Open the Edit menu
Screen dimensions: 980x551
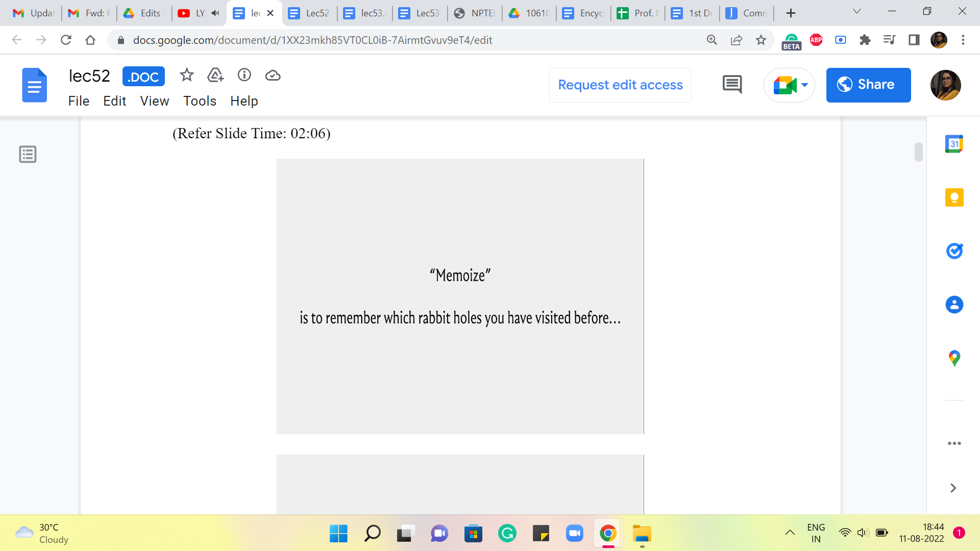pos(114,101)
